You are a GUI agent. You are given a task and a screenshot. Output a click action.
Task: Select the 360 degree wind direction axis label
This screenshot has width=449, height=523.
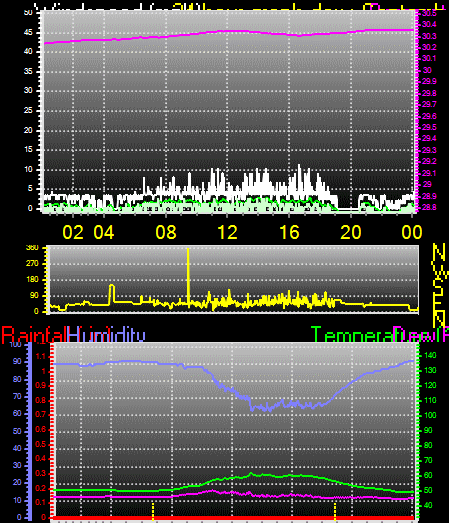coord(32,247)
